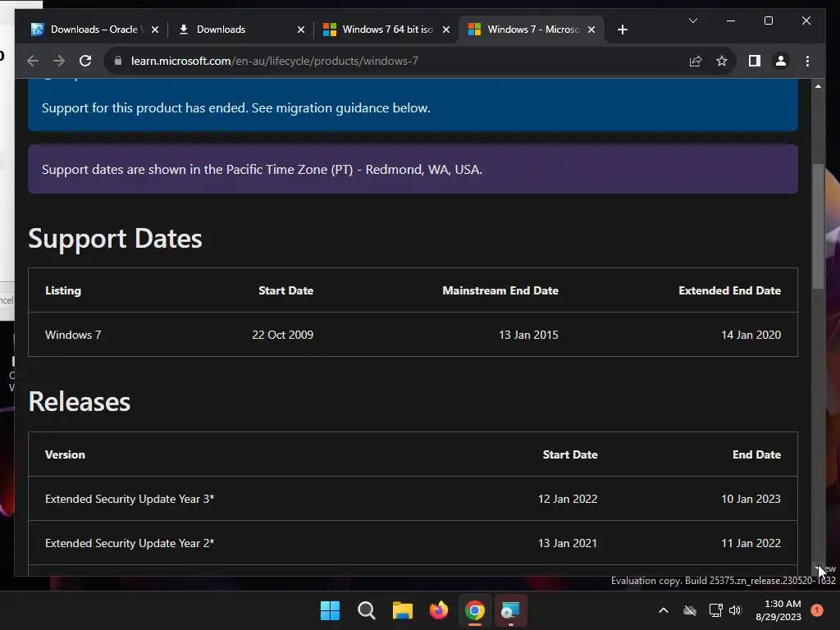Select the 10 Jan 2023 end date
This screenshot has width=840, height=630.
tap(751, 499)
